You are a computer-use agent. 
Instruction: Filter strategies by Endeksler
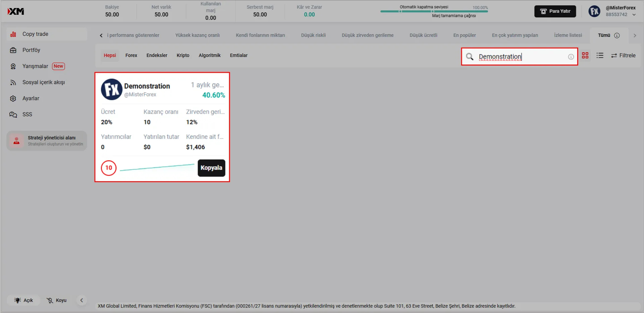(x=157, y=56)
